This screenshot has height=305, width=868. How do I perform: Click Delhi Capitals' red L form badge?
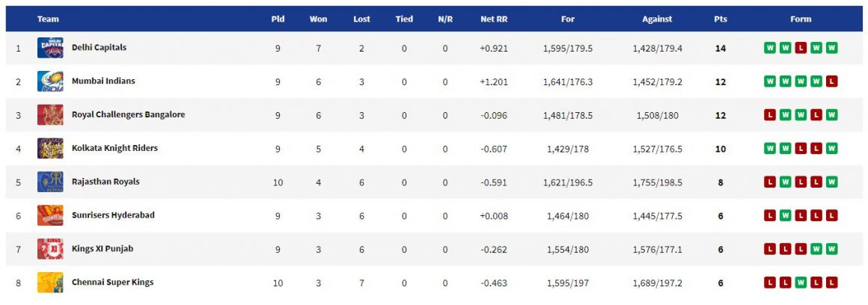coord(801,48)
